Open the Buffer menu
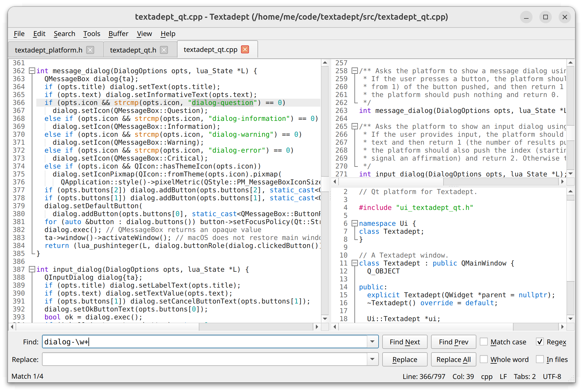583x392 pixels. click(x=118, y=34)
